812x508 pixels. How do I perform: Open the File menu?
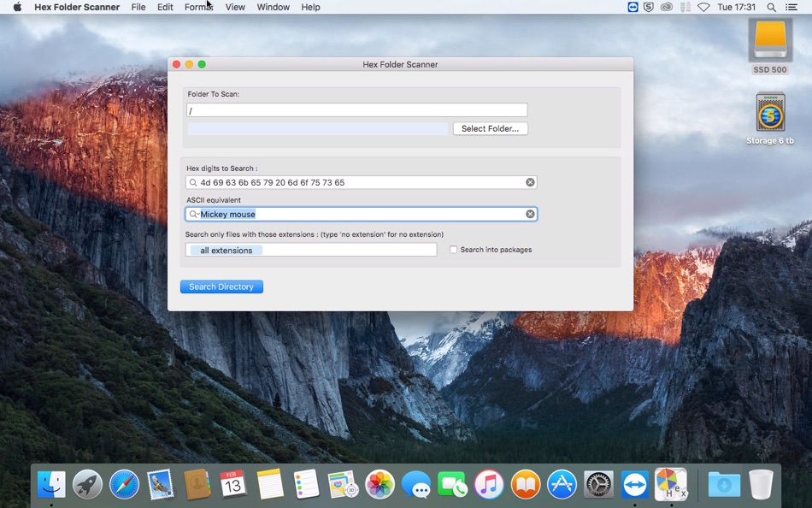[138, 7]
